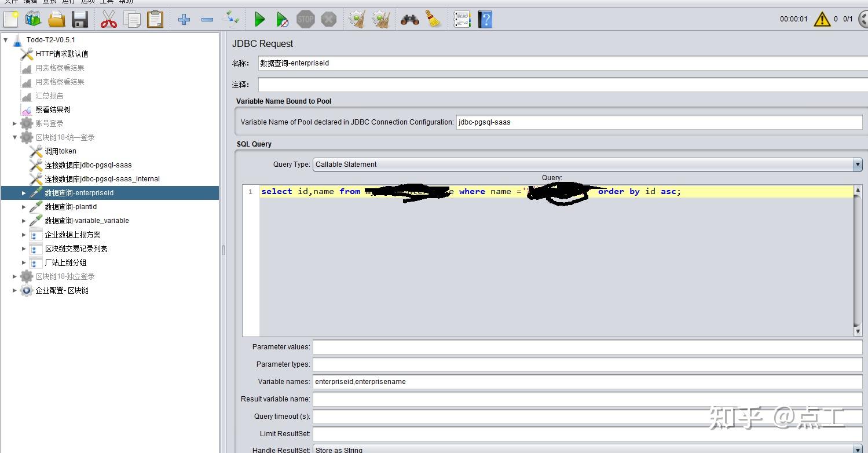Select the 调用token sampler in the tree
Screen dimensions: 868x453
tap(60, 151)
